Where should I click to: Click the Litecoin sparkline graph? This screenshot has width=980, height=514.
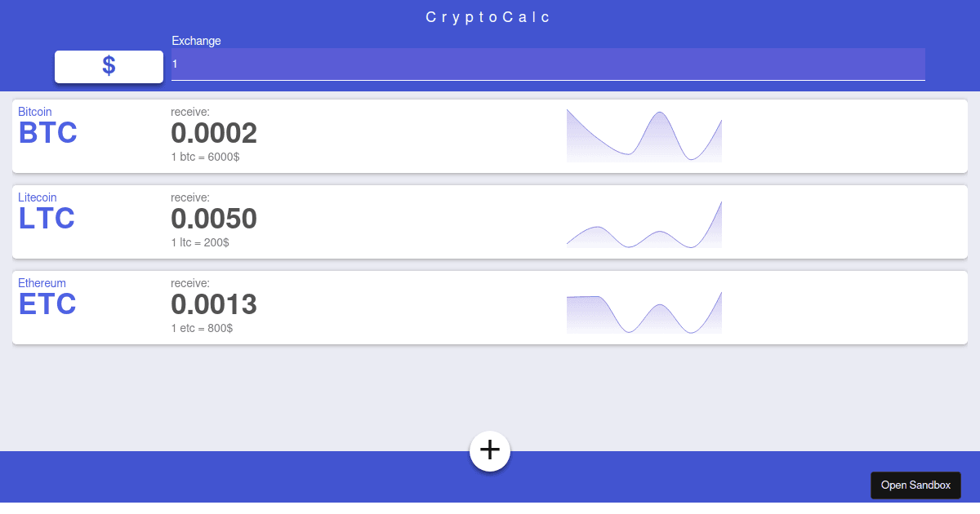tap(644, 222)
